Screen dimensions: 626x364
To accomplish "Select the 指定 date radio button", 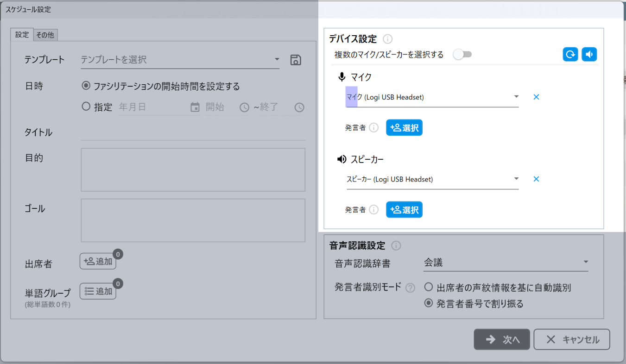I will pos(86,107).
